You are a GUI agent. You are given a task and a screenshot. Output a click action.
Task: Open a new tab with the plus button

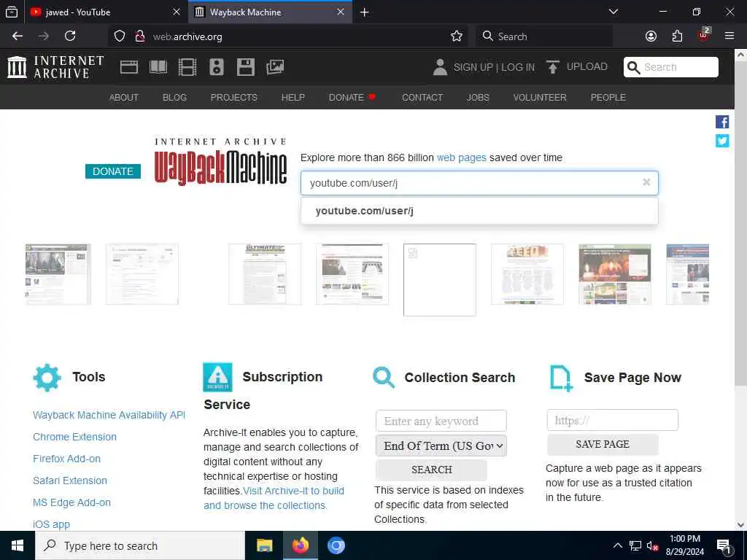click(x=365, y=12)
